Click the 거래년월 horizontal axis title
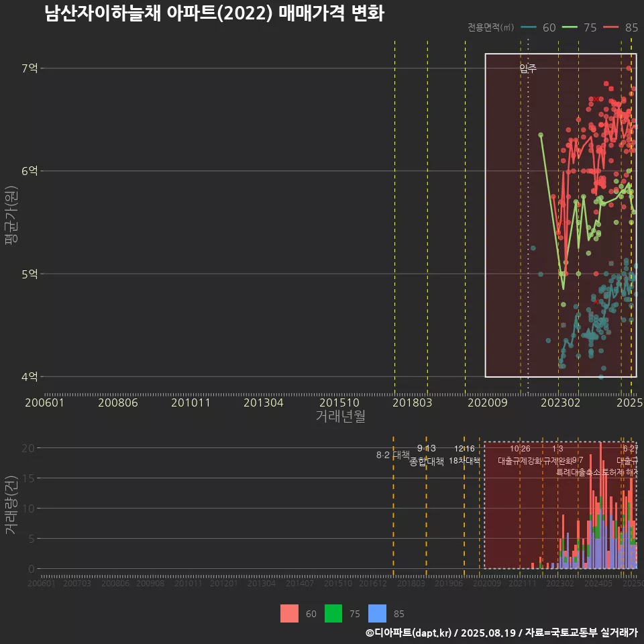This screenshot has height=644, width=644. 341,416
